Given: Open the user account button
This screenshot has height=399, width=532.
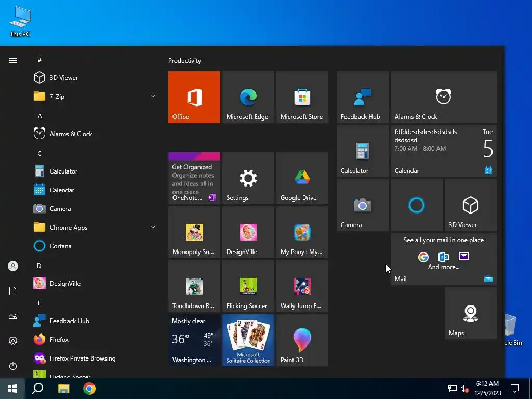Looking at the screenshot, I should click(x=13, y=266).
